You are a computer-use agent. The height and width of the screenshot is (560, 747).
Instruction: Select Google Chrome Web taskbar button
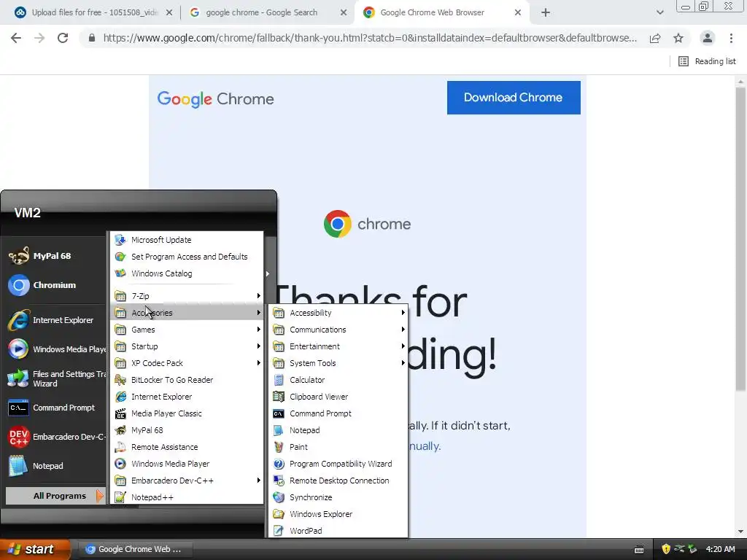coord(135,549)
